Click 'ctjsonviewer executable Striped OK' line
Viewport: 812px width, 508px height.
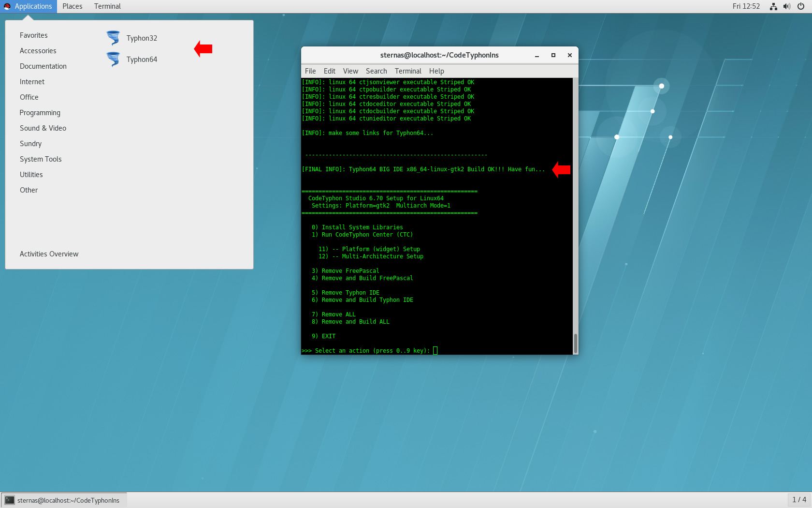coord(388,82)
